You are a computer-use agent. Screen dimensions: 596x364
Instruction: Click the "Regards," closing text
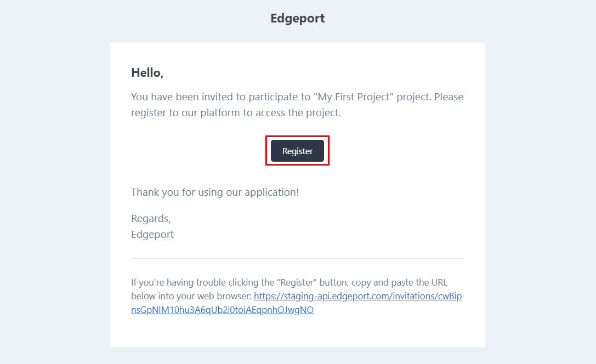pos(151,219)
